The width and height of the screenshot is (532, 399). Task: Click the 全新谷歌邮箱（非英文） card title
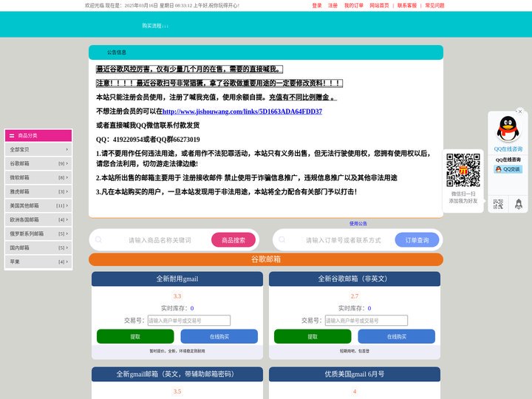355,279
